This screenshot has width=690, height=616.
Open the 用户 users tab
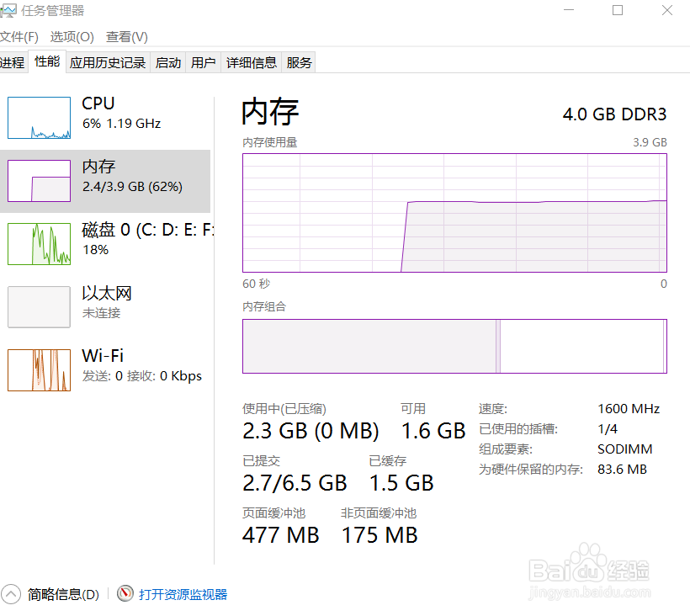pyautogui.click(x=203, y=61)
